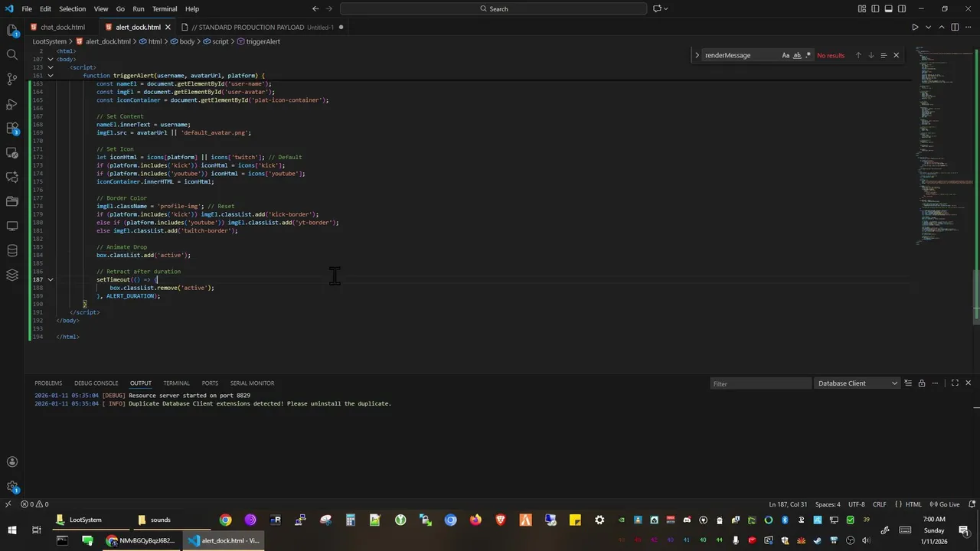
Task: Open Database Client output channel dropdown
Action: (x=857, y=383)
